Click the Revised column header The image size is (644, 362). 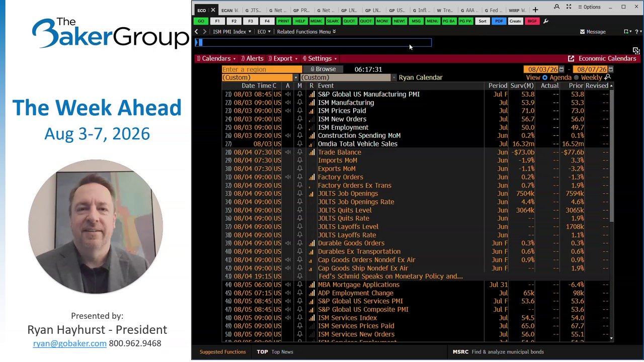click(x=597, y=86)
